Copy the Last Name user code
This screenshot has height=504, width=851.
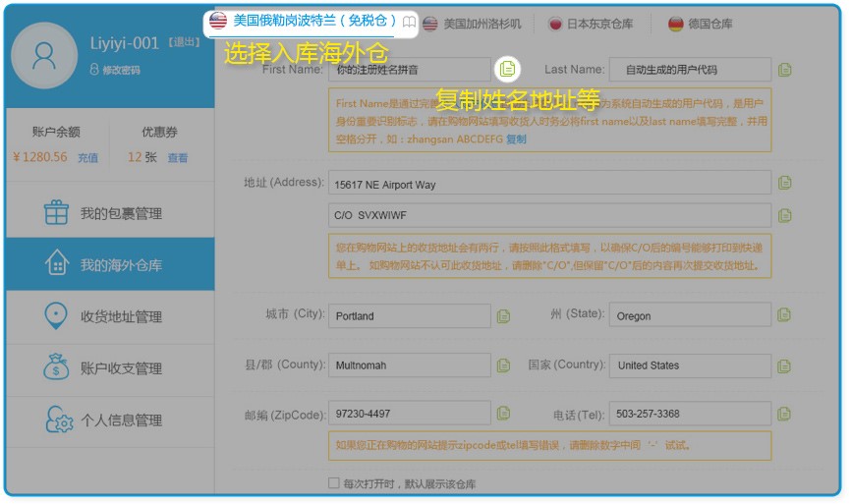tap(784, 70)
